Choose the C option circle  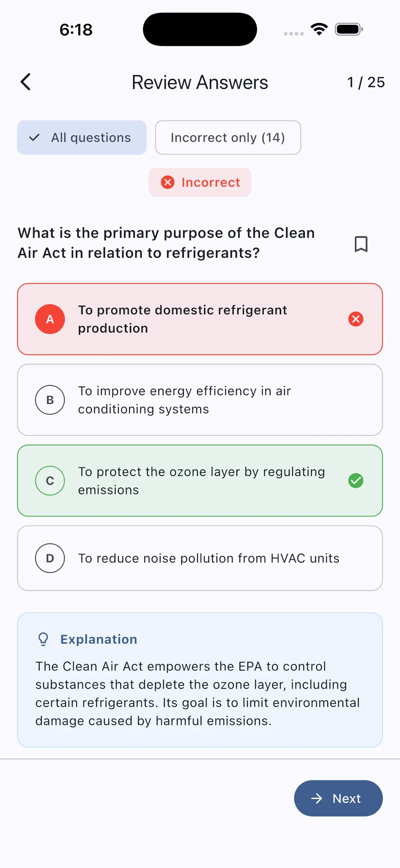50,480
